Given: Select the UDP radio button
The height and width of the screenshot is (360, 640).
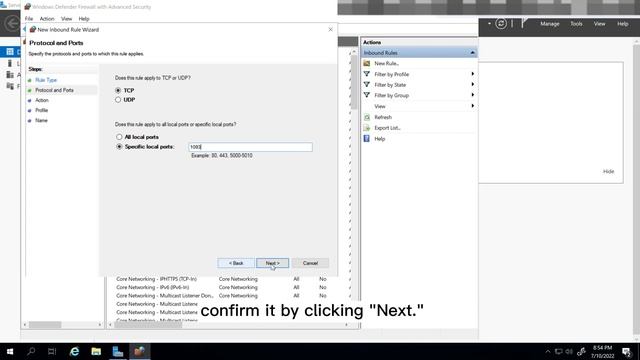Looking at the screenshot, I should click(x=118, y=100).
